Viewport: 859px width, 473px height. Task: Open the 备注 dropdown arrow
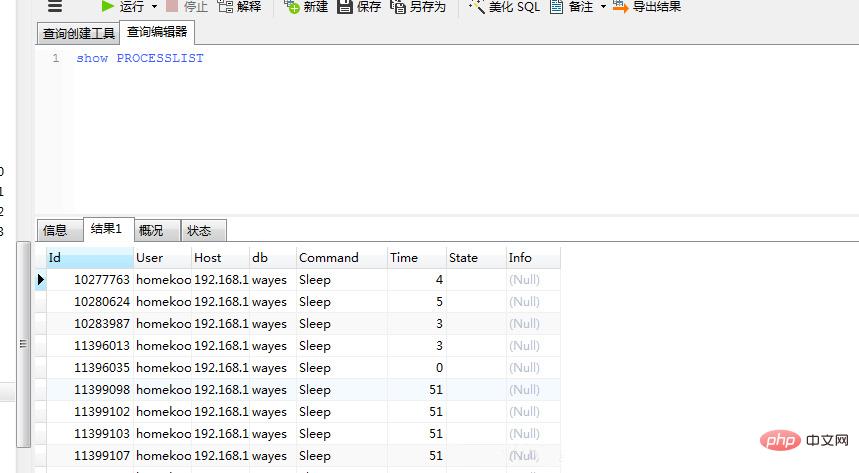coord(603,7)
